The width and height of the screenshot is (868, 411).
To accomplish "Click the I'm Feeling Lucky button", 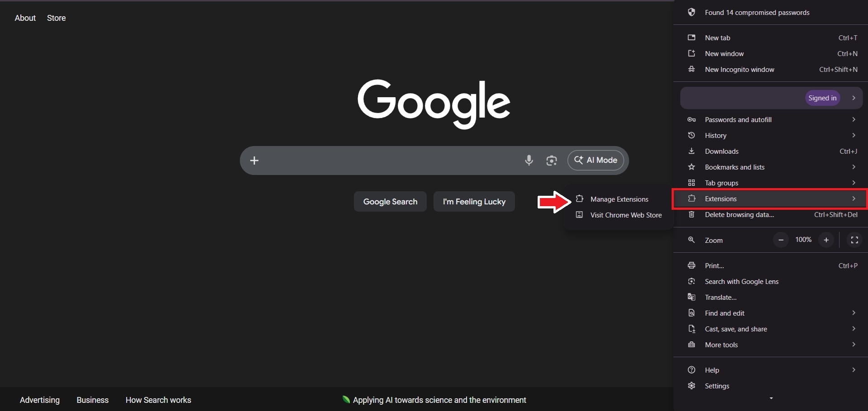I will pos(474,202).
